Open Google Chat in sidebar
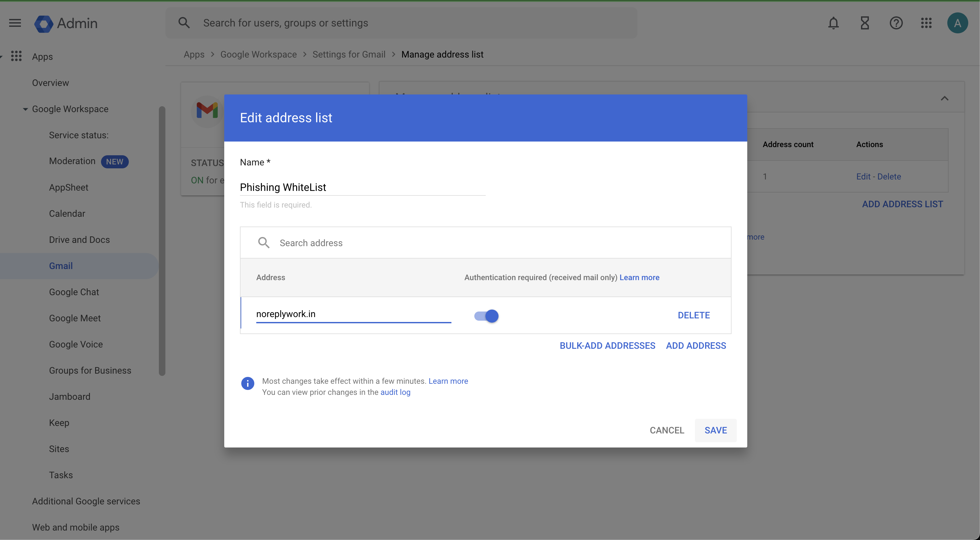This screenshot has height=540, width=980. pos(74,292)
